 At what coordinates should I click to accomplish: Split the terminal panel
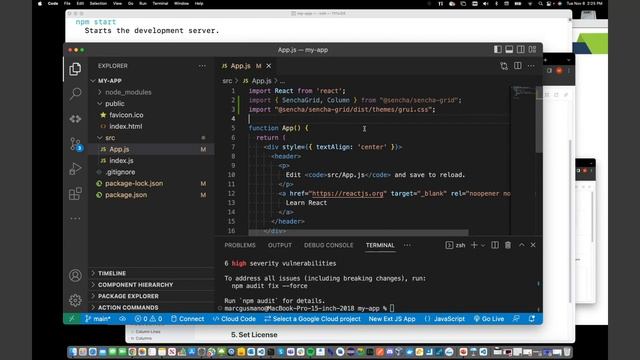495,245
